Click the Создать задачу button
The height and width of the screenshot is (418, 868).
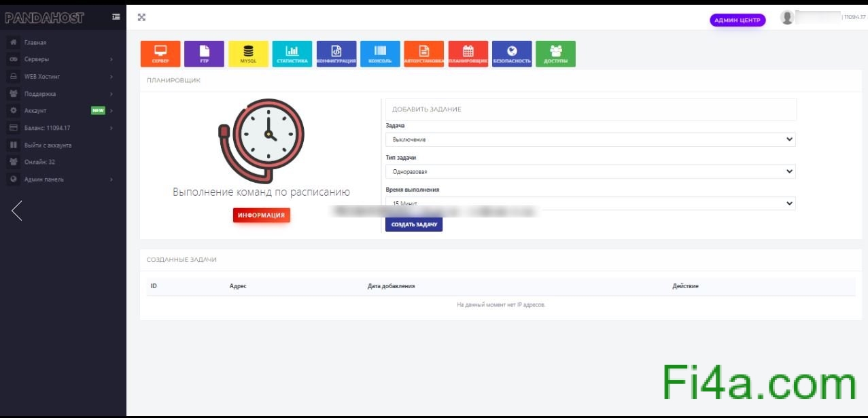(x=413, y=224)
